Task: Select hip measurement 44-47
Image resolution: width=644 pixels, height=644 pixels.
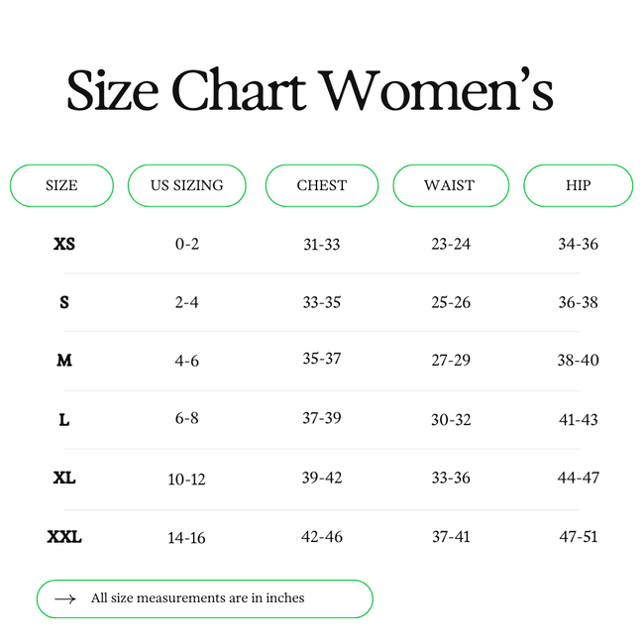Action: click(578, 478)
